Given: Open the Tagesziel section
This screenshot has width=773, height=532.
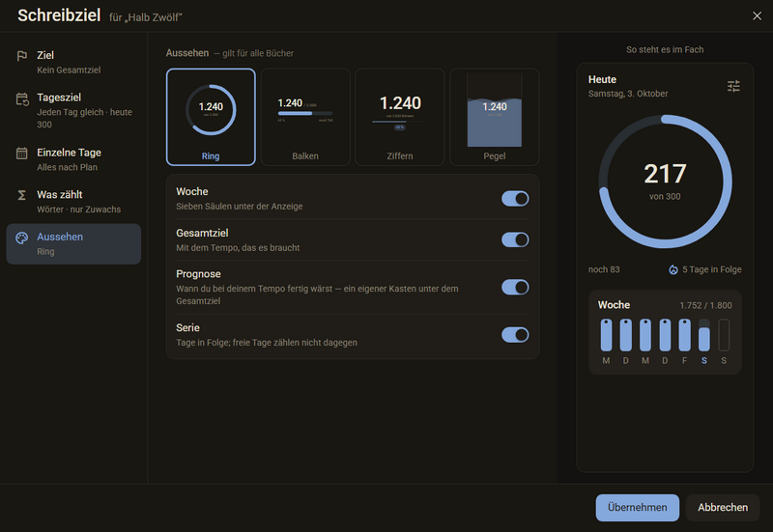Looking at the screenshot, I should [73, 110].
